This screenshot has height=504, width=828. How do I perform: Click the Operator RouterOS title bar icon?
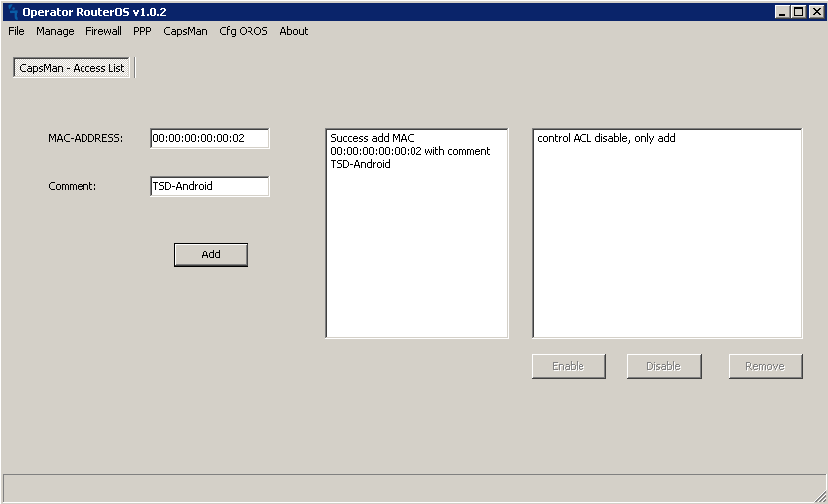click(13, 12)
